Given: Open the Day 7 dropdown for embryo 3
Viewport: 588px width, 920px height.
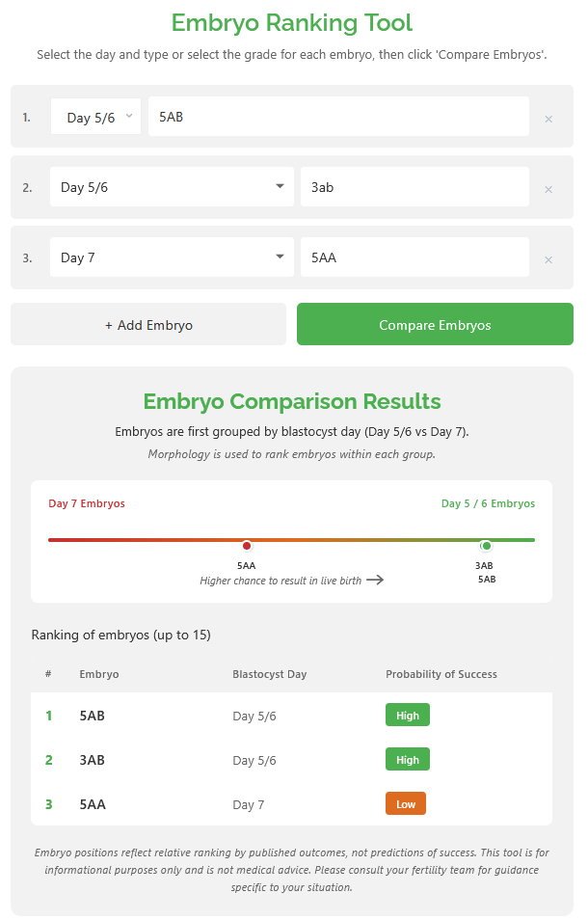Looking at the screenshot, I should pyautogui.click(x=172, y=257).
